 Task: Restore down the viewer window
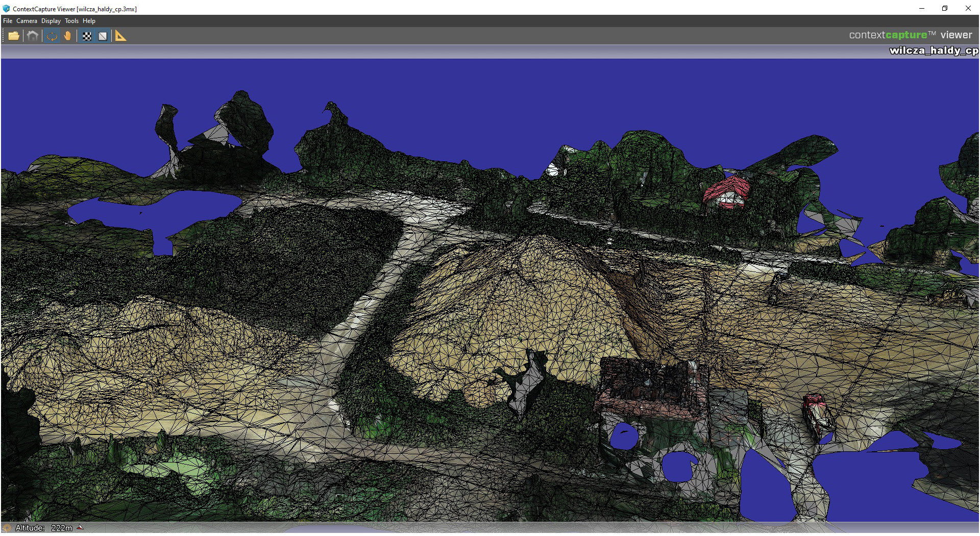click(x=944, y=8)
